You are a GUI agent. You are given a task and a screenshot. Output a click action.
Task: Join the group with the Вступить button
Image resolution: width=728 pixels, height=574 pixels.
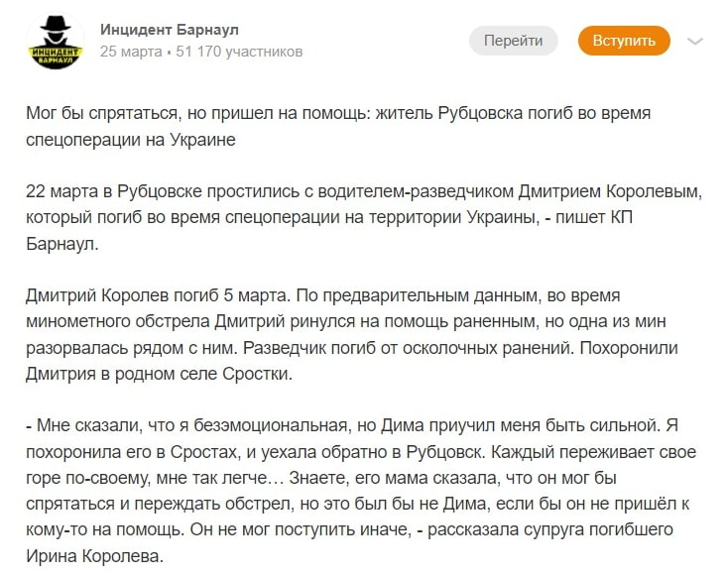pyautogui.click(x=624, y=41)
